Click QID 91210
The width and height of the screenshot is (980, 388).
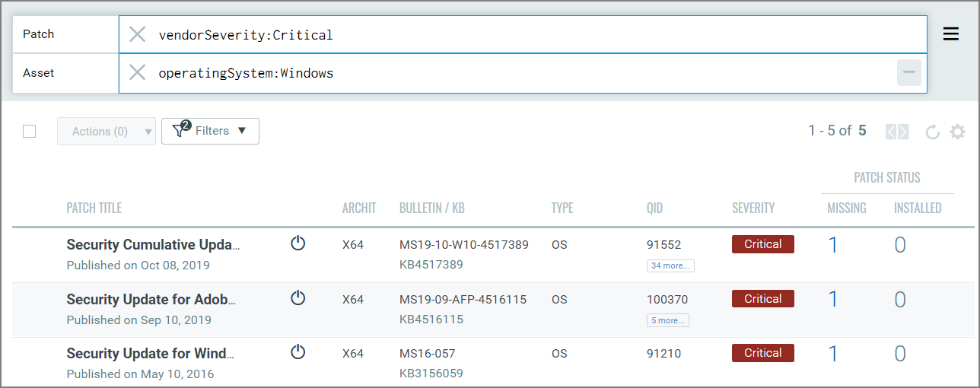[664, 354]
